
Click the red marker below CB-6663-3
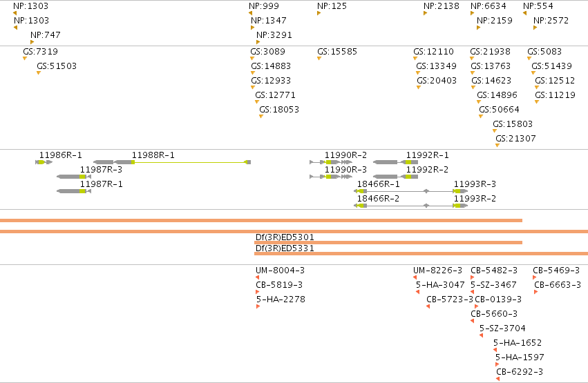pyautogui.click(x=536, y=292)
